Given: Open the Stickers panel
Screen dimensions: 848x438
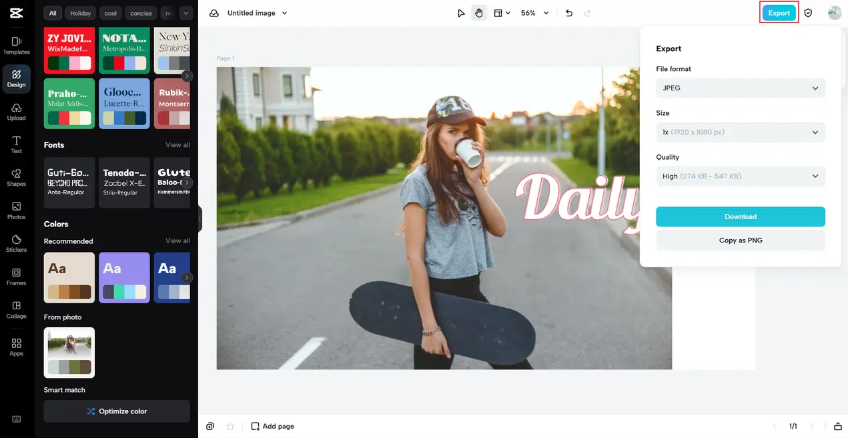Looking at the screenshot, I should click(x=16, y=243).
